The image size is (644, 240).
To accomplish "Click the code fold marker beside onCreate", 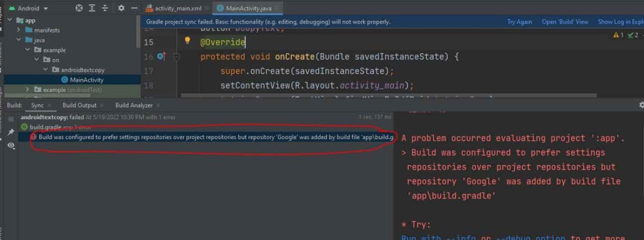I will click(177, 56).
